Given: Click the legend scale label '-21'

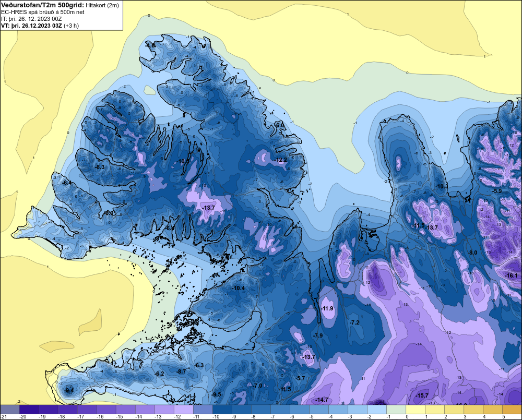Looking at the screenshot, I should [4, 417].
